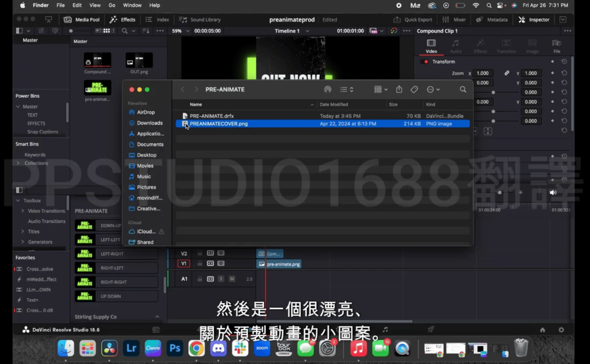Screen dimensions: 590x364
Task: Click the Finder tags icon
Action: tap(414, 89)
